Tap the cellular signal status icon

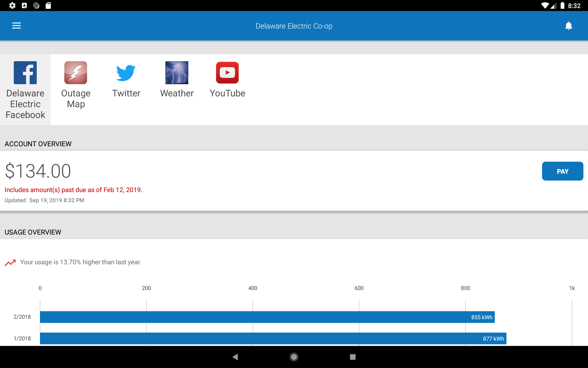pos(553,6)
